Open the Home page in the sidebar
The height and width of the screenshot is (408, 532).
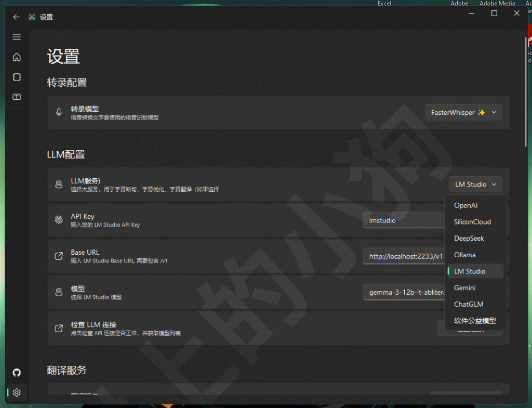17,57
